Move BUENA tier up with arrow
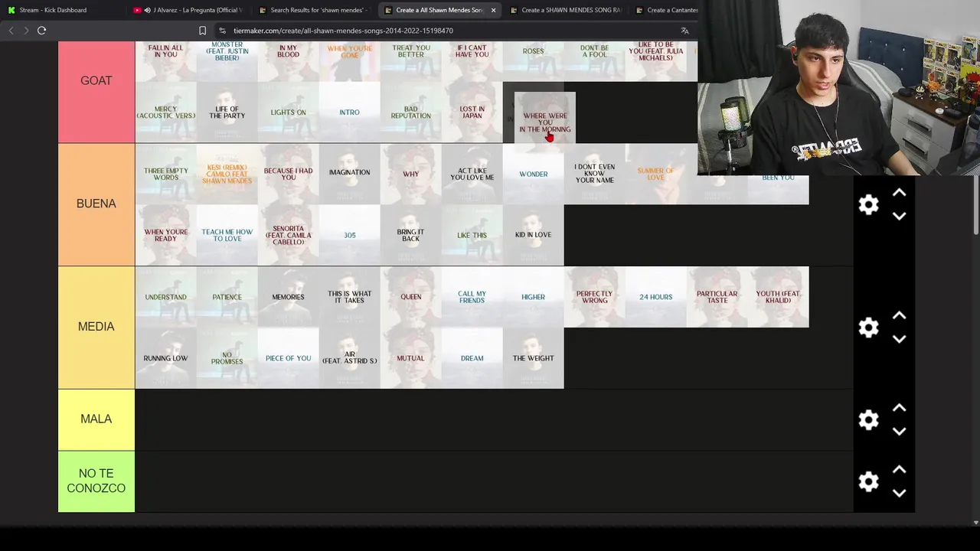 pos(899,193)
